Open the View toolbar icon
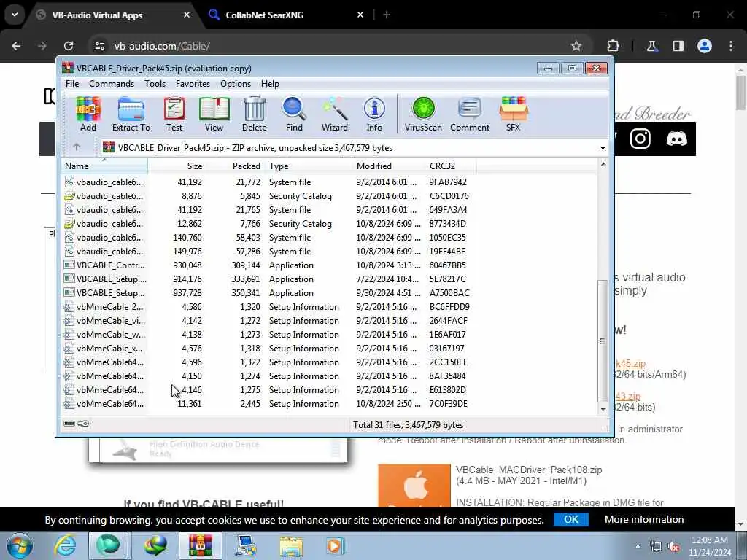 click(214, 114)
